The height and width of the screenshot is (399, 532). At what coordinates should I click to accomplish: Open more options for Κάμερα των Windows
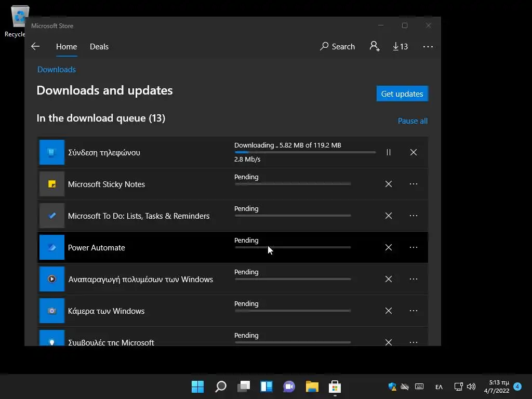coord(413,311)
